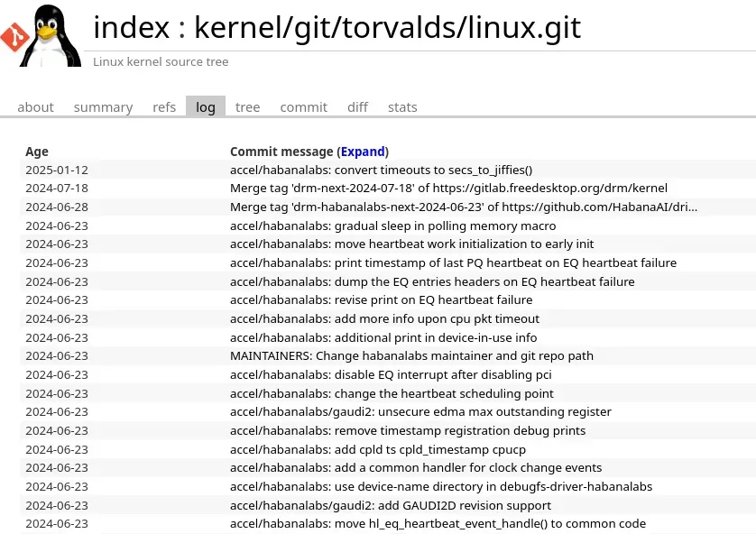This screenshot has height=534, width=756.
Task: Open Merge tag 'drm-next-2024-07-18' commit
Action: pos(448,188)
